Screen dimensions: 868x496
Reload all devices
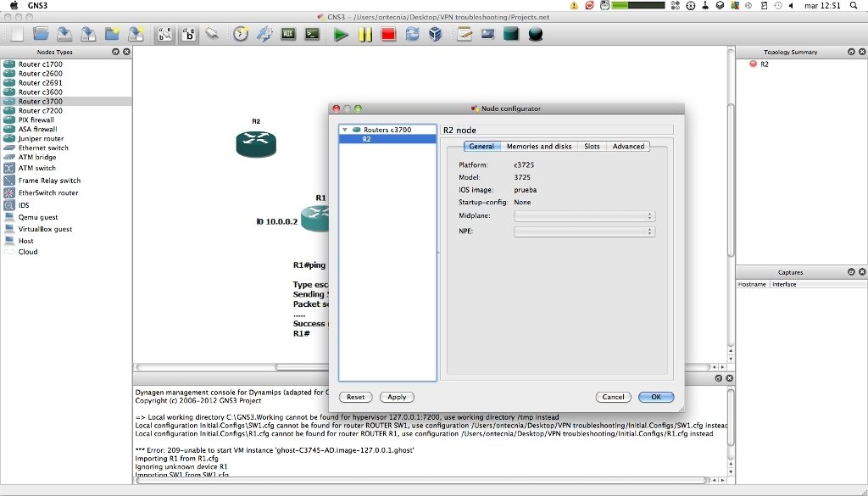[x=413, y=34]
